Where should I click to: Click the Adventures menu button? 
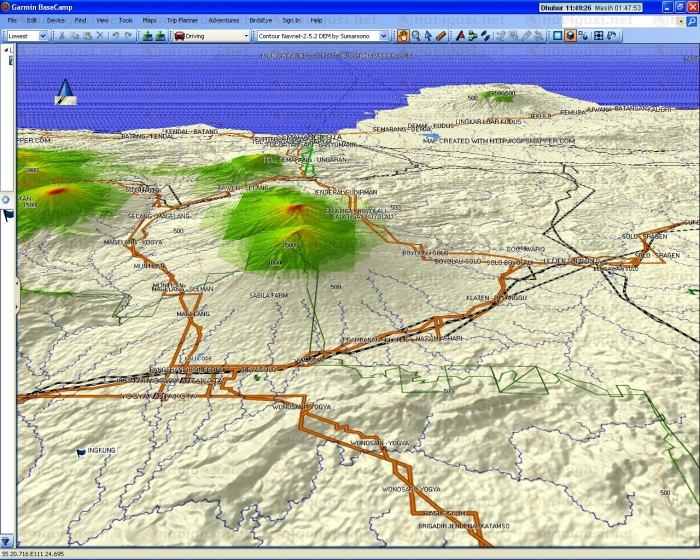click(224, 20)
